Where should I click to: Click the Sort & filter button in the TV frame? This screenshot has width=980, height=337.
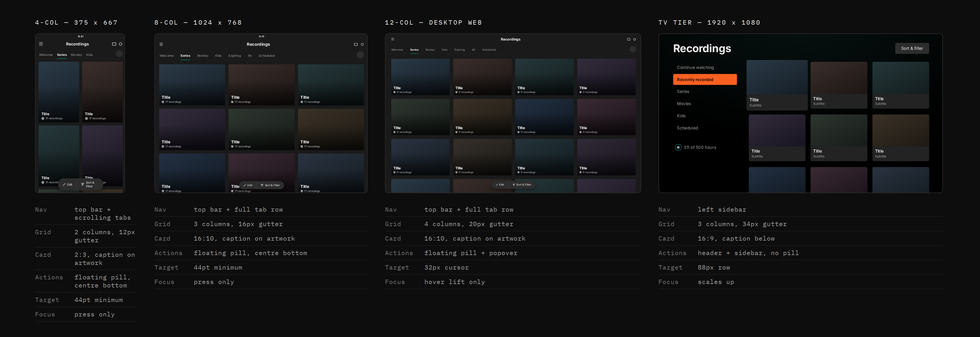pos(912,48)
